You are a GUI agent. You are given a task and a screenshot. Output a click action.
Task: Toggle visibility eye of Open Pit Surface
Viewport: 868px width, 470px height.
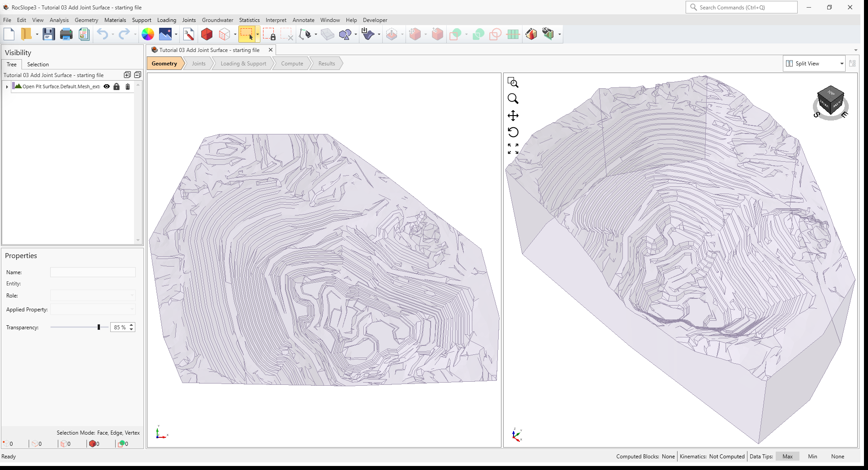pos(107,86)
